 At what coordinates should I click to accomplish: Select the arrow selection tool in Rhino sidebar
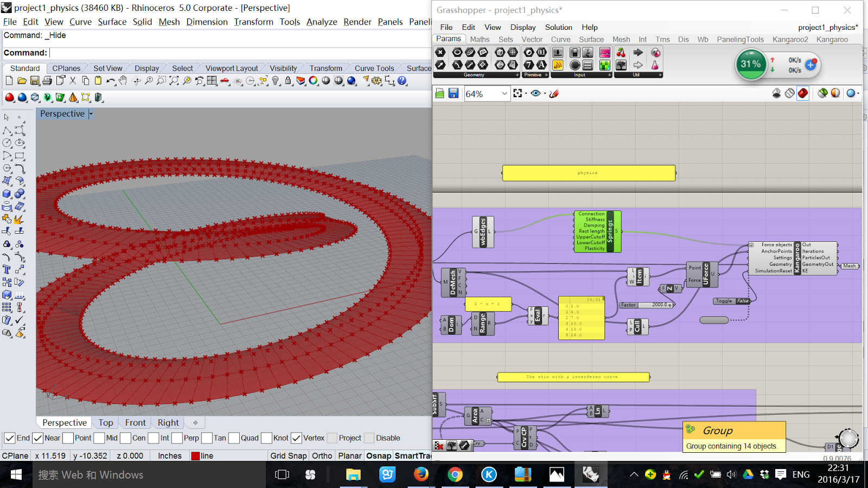(x=7, y=117)
